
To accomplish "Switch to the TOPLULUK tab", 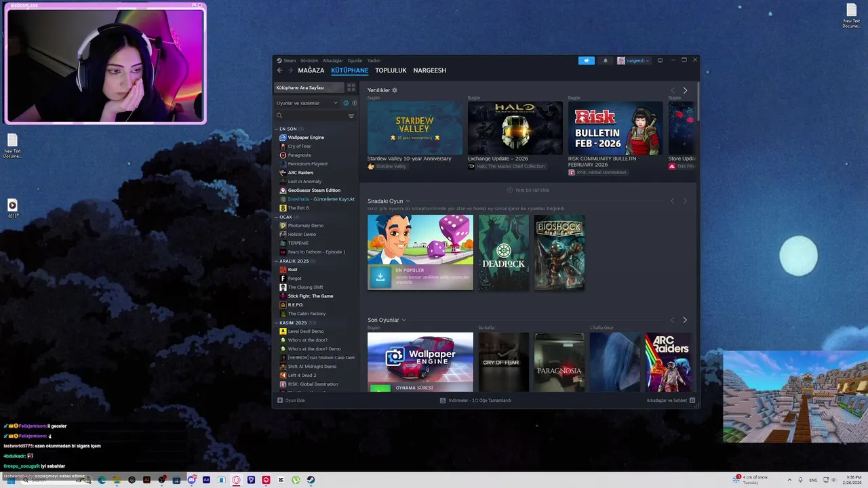I will pos(391,70).
